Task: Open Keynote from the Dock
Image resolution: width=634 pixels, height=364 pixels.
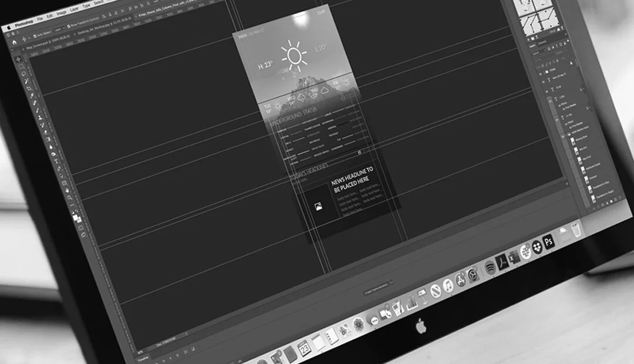Action: 423,296
